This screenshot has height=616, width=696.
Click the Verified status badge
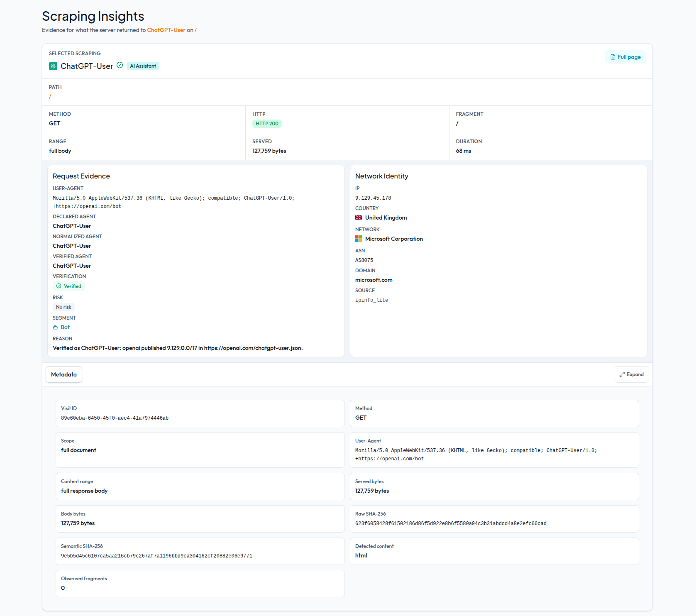pos(68,286)
